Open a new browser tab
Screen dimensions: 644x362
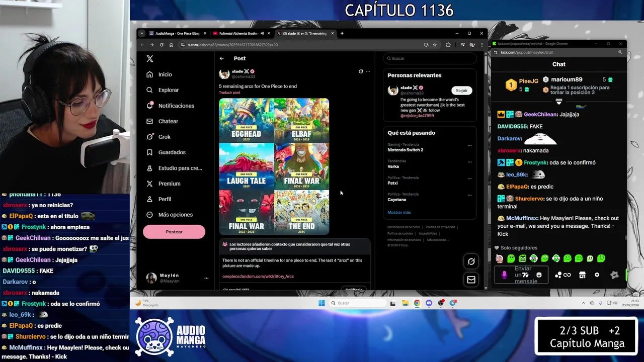click(342, 34)
